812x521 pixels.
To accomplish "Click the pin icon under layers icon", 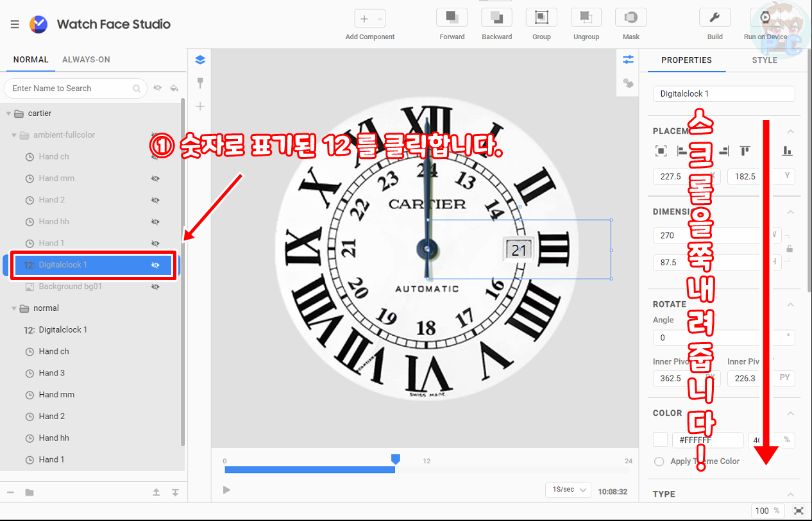I will pyautogui.click(x=200, y=83).
